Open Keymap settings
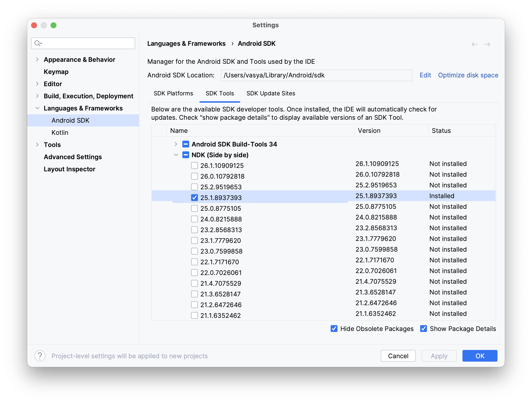Image resolution: width=532 pixels, height=403 pixels. 56,72
